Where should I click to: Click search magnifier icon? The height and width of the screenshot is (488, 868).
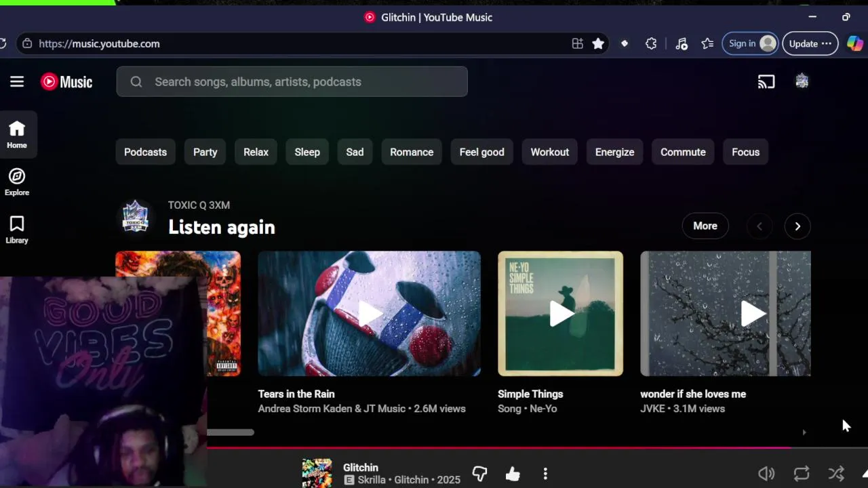click(136, 82)
